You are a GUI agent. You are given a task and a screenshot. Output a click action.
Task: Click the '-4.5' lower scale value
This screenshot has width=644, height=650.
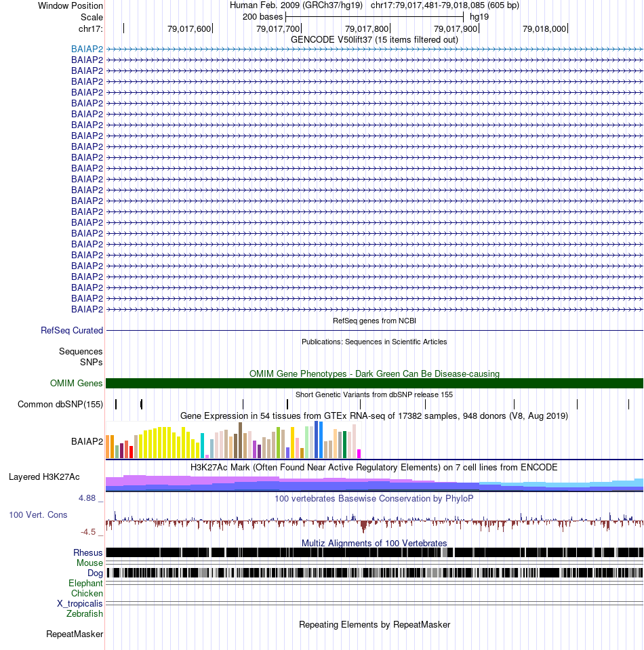(88, 532)
